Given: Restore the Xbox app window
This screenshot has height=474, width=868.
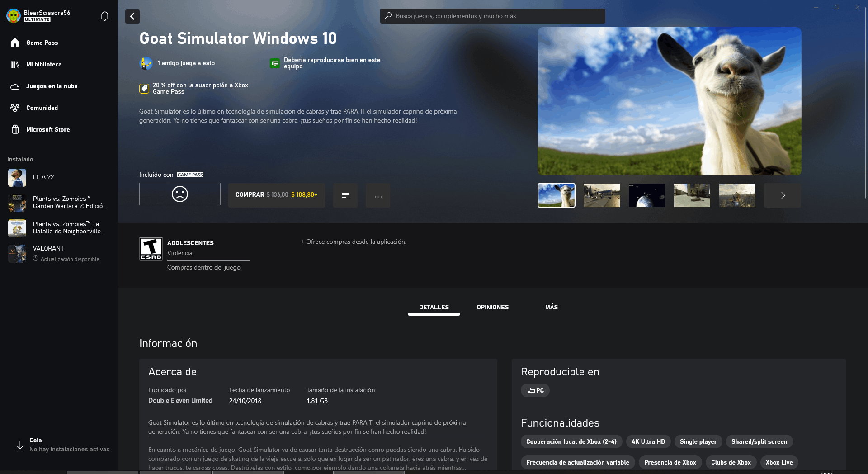Looking at the screenshot, I should pyautogui.click(x=837, y=7).
